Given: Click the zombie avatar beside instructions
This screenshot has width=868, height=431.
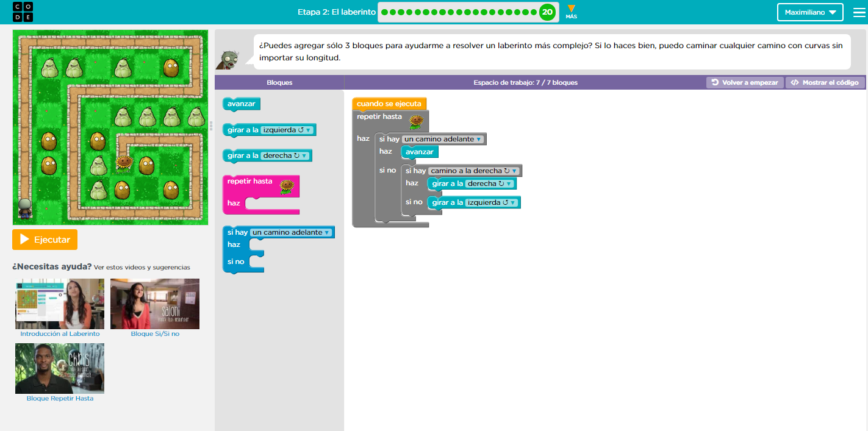Looking at the screenshot, I should [x=228, y=60].
